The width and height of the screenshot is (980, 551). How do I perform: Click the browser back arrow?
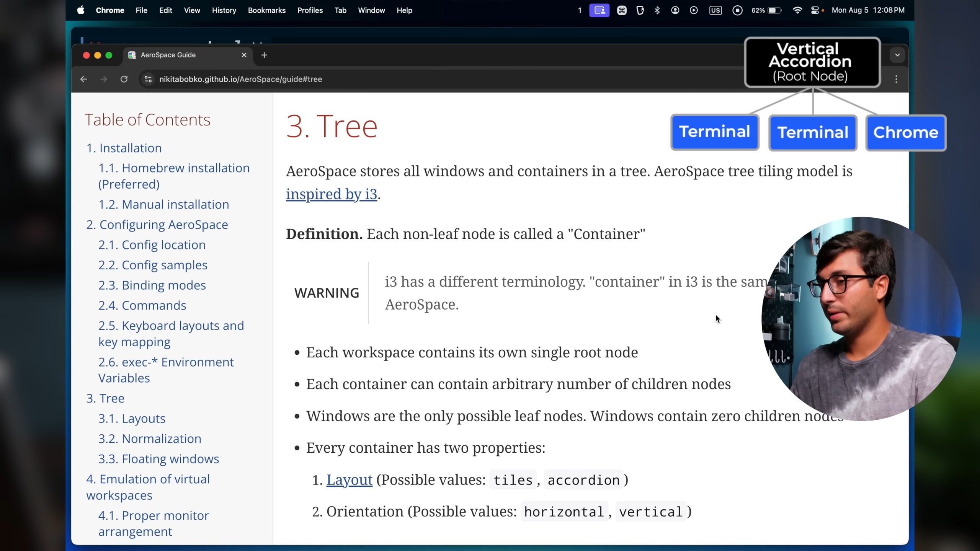pyautogui.click(x=83, y=79)
